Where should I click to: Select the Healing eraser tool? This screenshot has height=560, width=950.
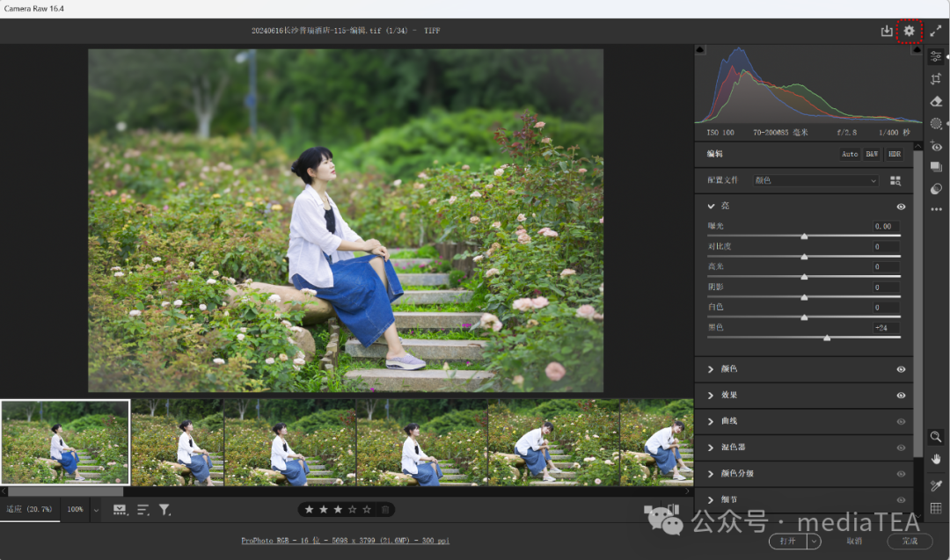936,101
